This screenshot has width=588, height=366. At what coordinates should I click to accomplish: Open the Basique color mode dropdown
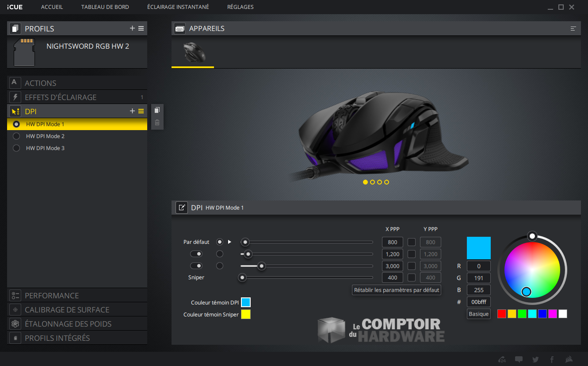pos(478,313)
